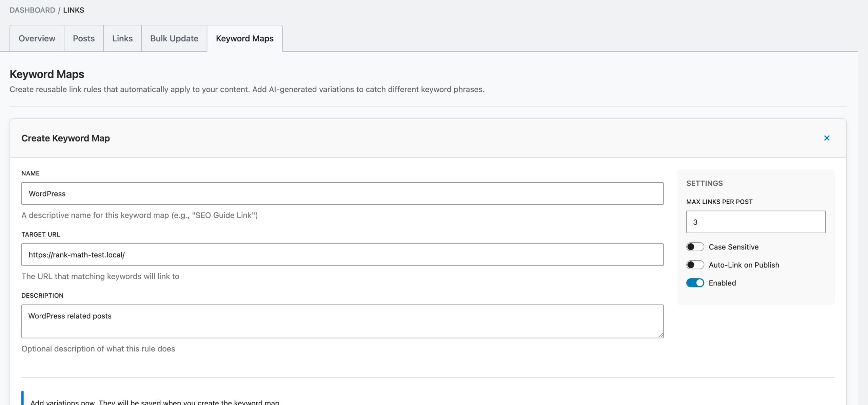Grab the Description textarea resize handle

(x=660, y=335)
